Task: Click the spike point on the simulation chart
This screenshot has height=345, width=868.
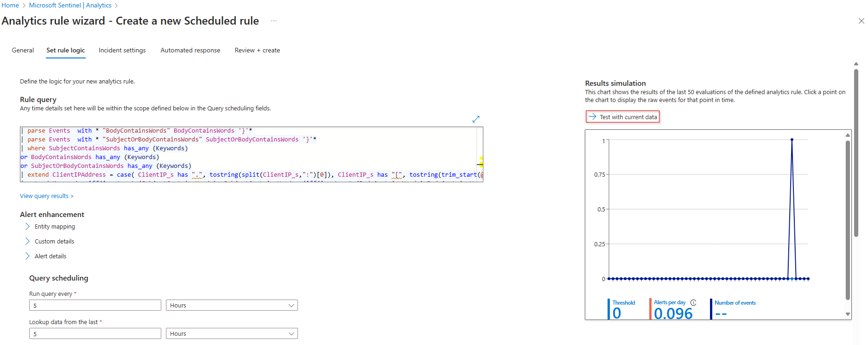Action: click(x=792, y=140)
